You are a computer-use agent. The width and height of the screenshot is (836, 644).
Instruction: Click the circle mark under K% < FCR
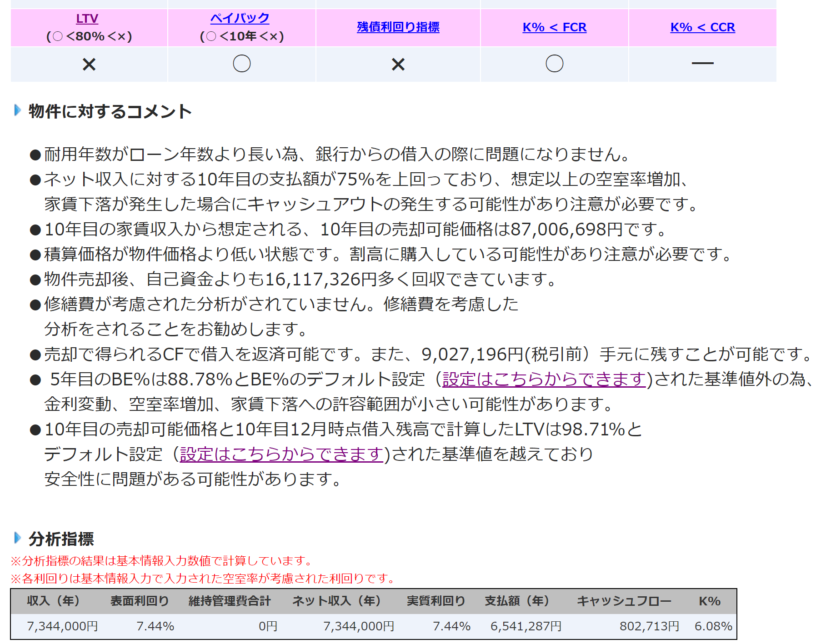coord(554,64)
